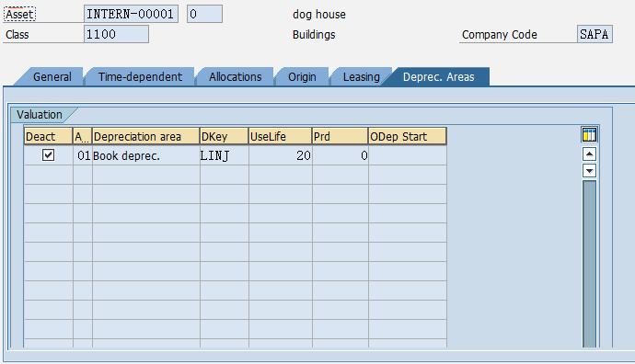Click the DKey column header
The image size is (635, 364).
pyautogui.click(x=224, y=136)
